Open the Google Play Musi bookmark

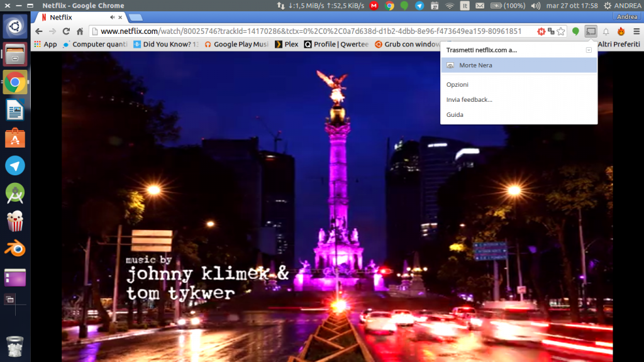click(x=236, y=45)
